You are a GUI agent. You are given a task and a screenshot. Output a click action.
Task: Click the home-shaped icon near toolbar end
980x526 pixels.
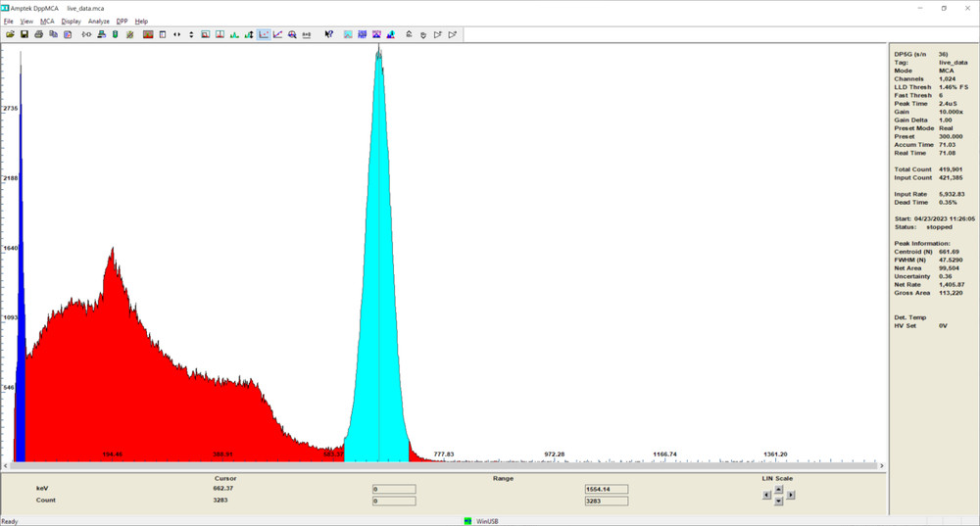coord(409,35)
